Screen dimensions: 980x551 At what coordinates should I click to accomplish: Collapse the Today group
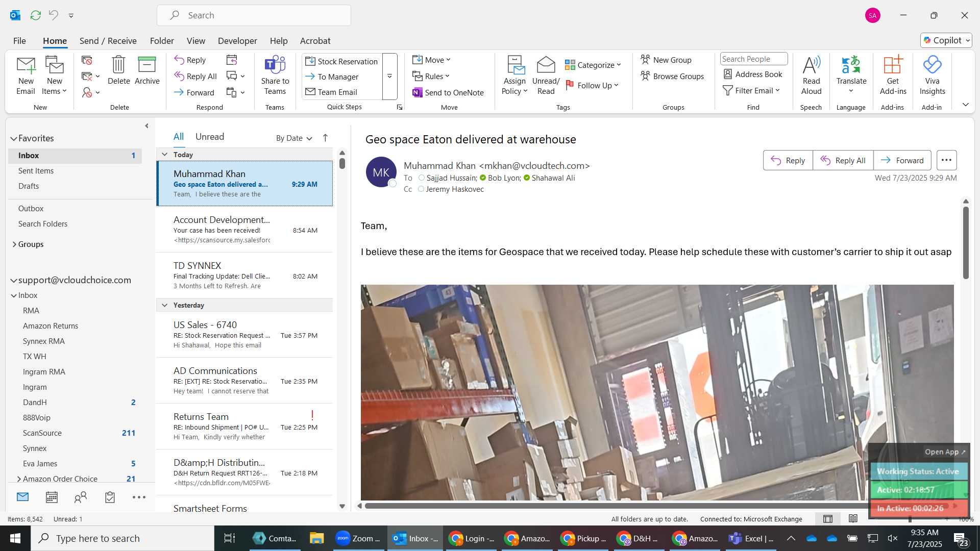[x=164, y=155]
